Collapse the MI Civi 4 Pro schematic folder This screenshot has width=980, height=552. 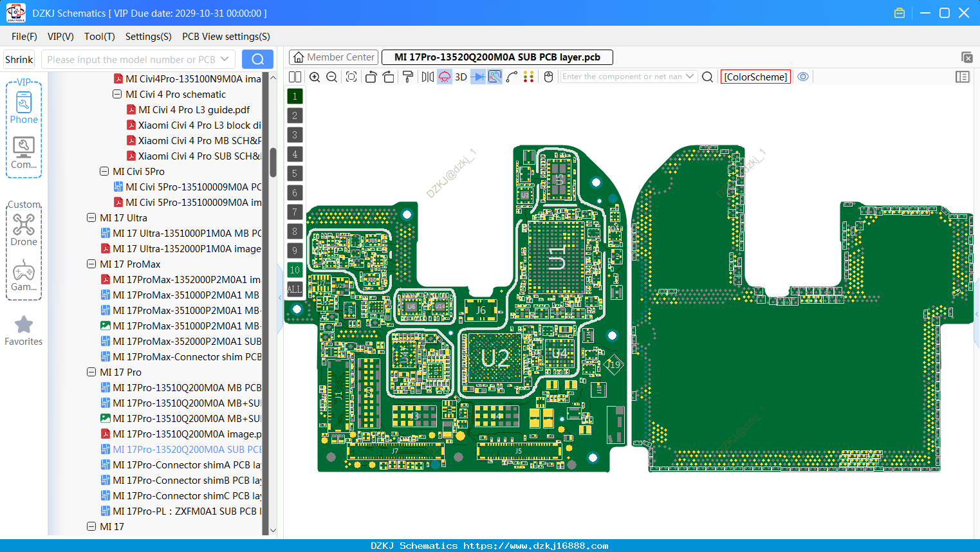coord(117,94)
